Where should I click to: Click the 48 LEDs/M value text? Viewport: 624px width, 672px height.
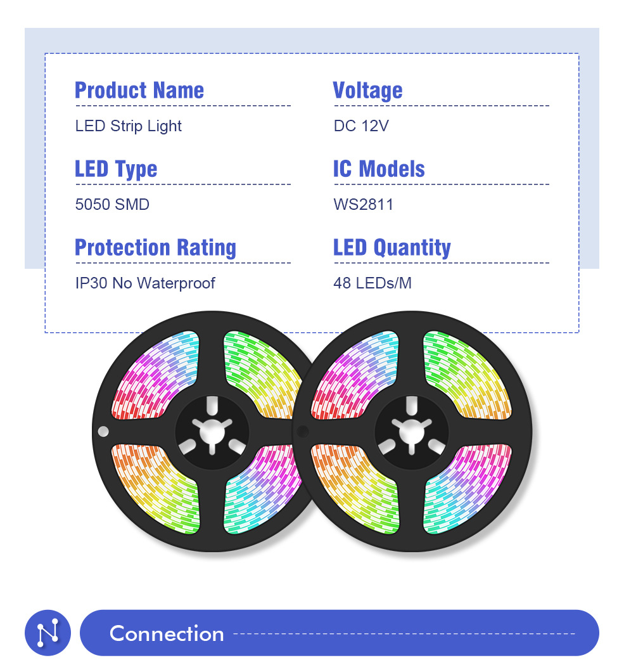(x=372, y=283)
